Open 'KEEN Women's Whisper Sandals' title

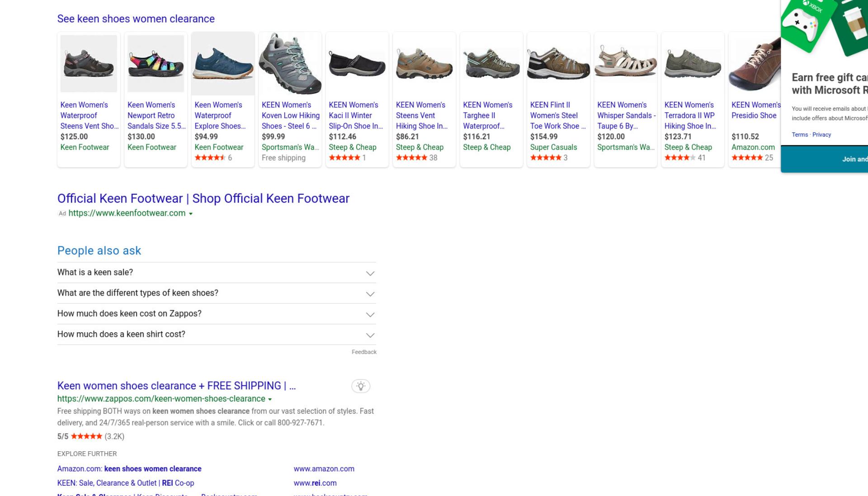[626, 116]
